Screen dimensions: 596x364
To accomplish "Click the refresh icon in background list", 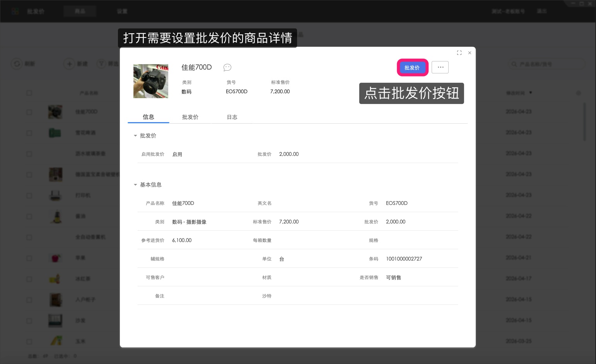I will point(17,64).
